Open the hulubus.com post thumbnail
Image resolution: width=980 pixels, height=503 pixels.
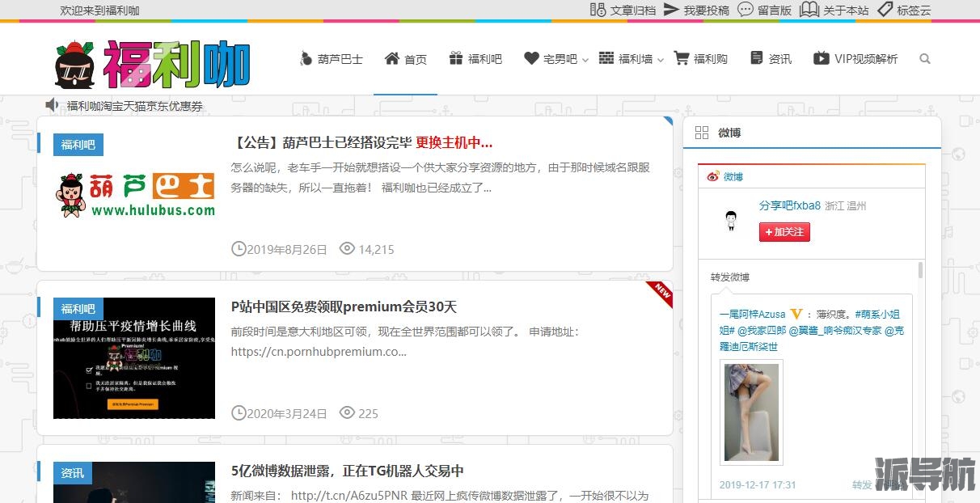pyautogui.click(x=134, y=194)
